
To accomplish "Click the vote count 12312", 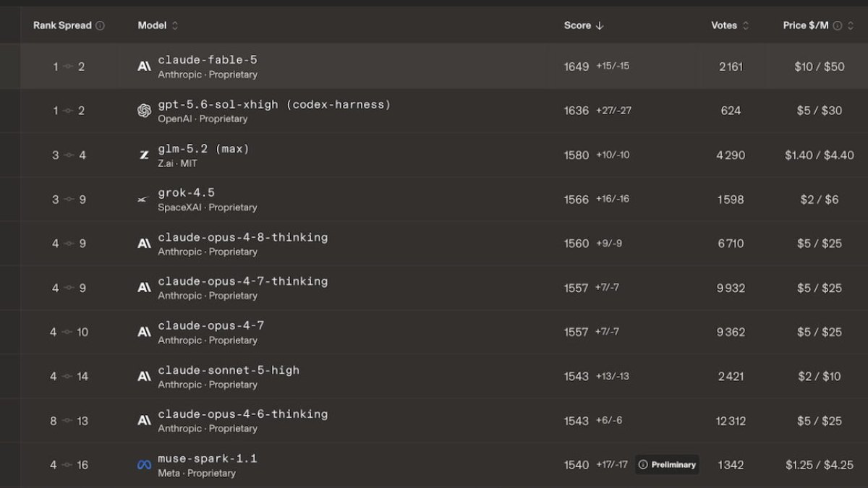I will pyautogui.click(x=731, y=421).
